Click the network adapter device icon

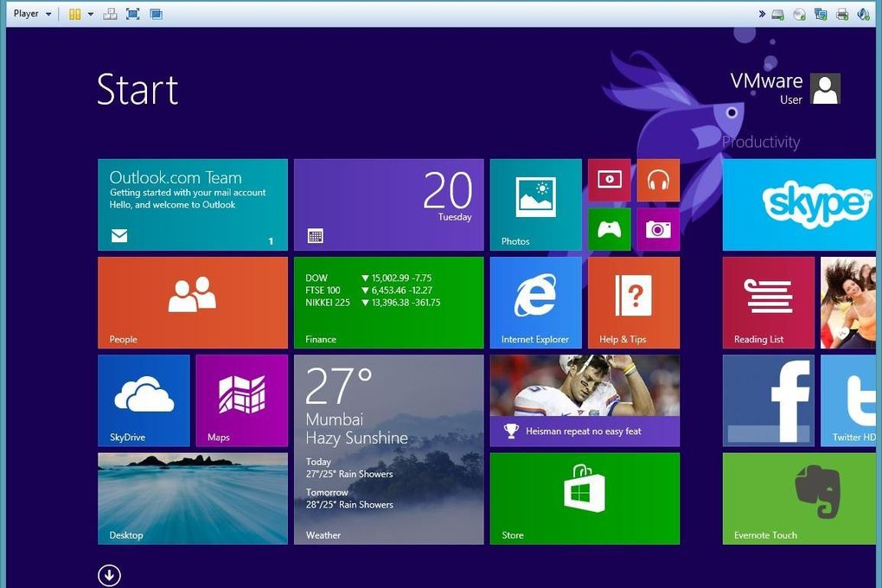click(x=821, y=14)
